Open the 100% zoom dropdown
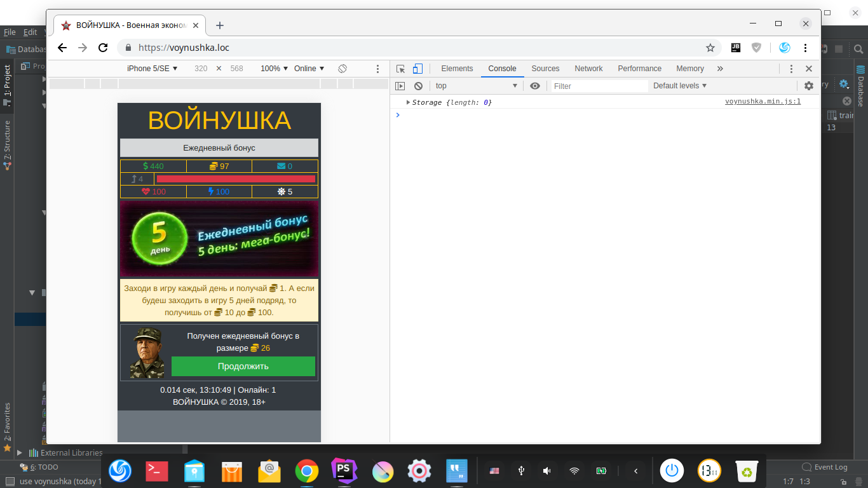The width and height of the screenshot is (868, 488). click(274, 69)
